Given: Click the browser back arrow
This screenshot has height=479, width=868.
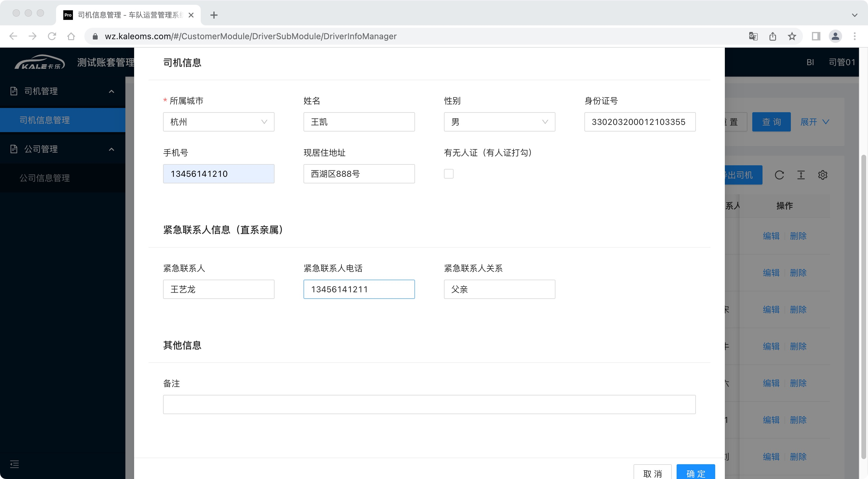Looking at the screenshot, I should coord(13,36).
